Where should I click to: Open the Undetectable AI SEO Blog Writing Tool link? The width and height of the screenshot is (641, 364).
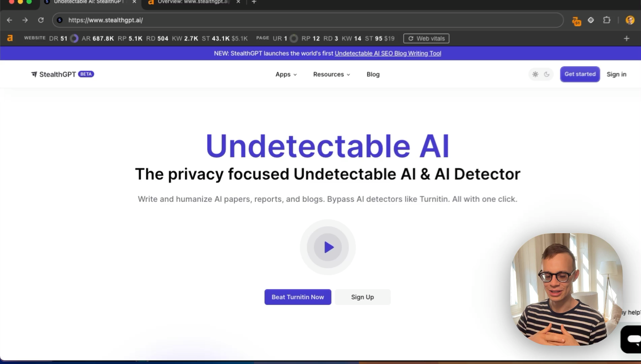pyautogui.click(x=388, y=53)
